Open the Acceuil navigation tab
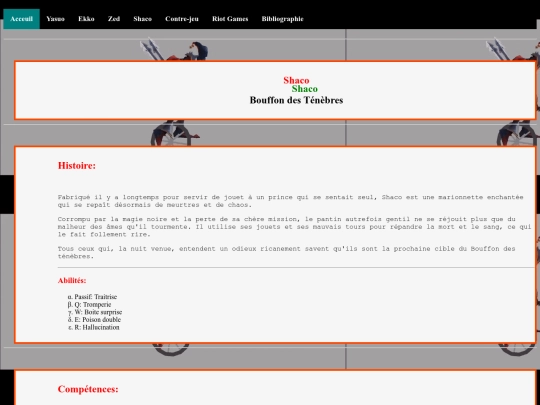This screenshot has height=405, width=540. point(21,19)
